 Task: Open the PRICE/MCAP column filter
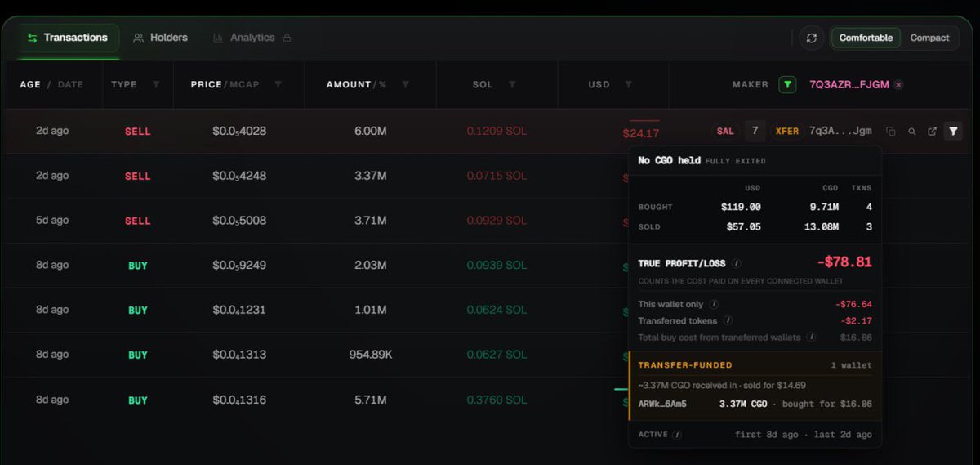278,84
